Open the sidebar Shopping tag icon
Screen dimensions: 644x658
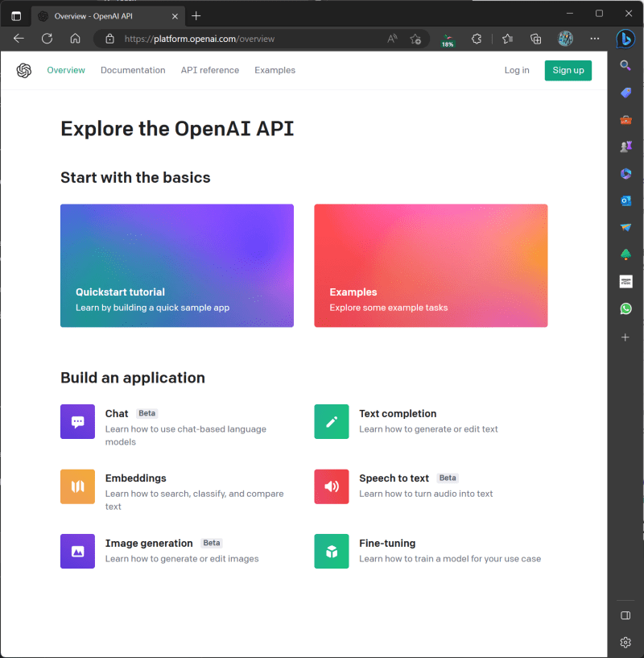(x=625, y=93)
